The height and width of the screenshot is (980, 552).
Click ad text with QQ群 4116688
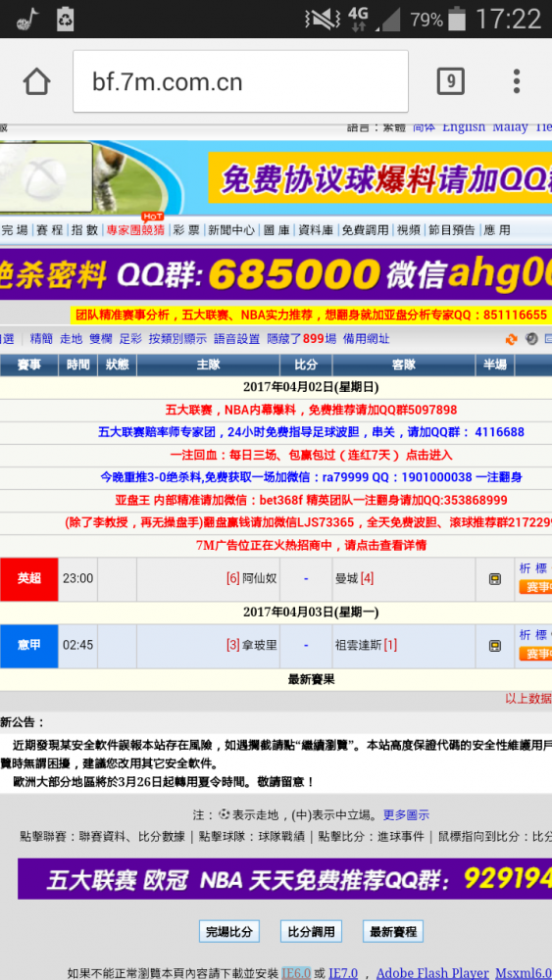tap(312, 432)
